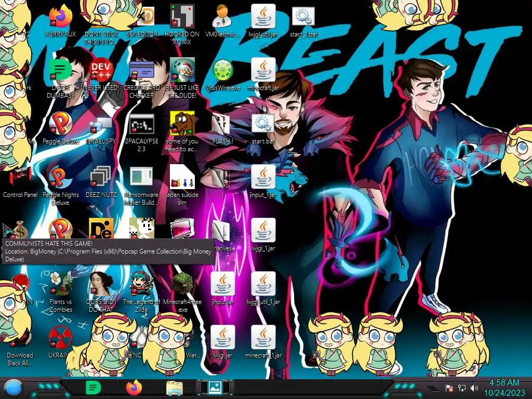
Task: Open Ransomware Maker Build... icon
Action: 141,177
